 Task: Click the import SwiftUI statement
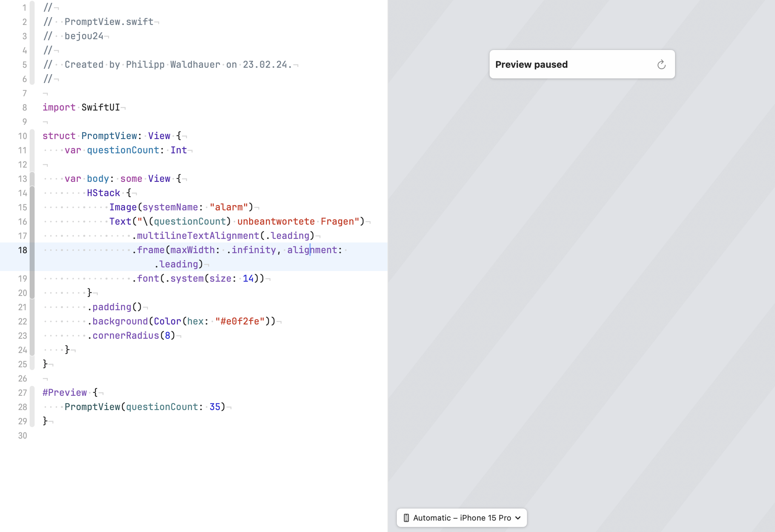81,107
